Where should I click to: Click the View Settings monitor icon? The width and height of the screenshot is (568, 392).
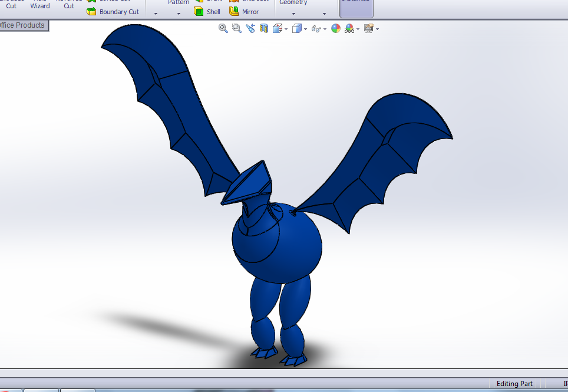pos(369,28)
